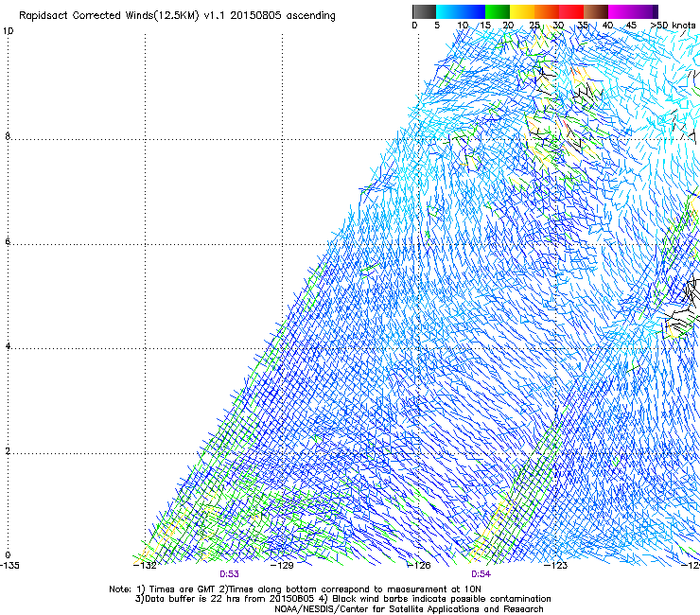This screenshot has height=615, width=700.
Task: Click the brown 35–40 knot legend segment
Action: tap(596, 11)
